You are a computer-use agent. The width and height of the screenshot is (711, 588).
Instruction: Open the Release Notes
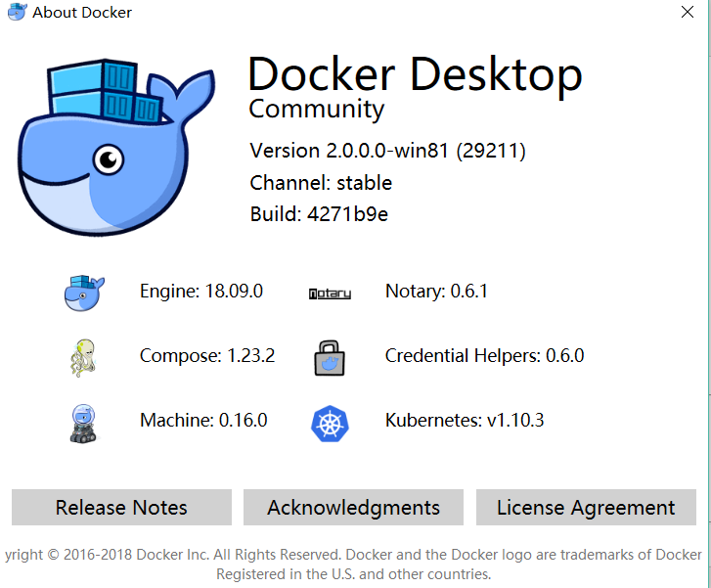pyautogui.click(x=121, y=507)
